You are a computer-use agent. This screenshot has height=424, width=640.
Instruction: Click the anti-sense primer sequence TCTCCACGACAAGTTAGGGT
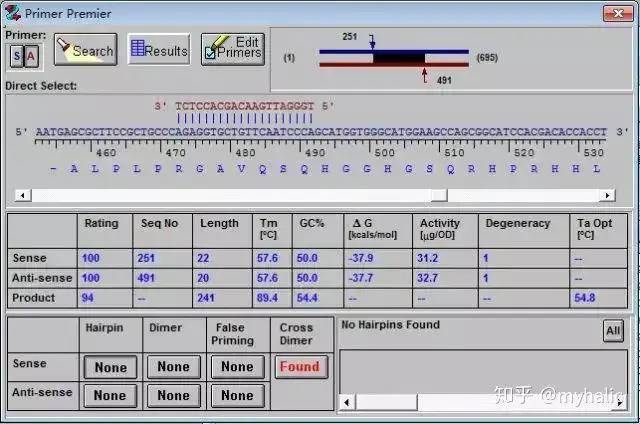244,106
